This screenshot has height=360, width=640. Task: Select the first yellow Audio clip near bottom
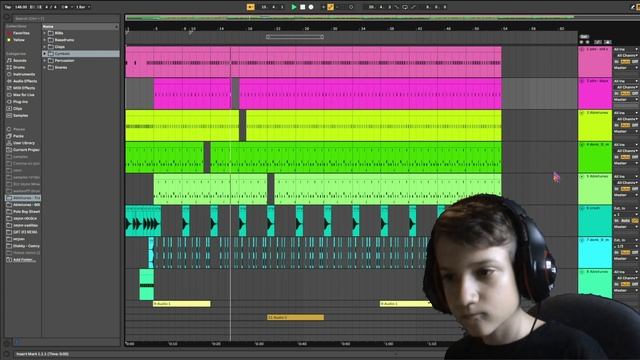(182, 304)
